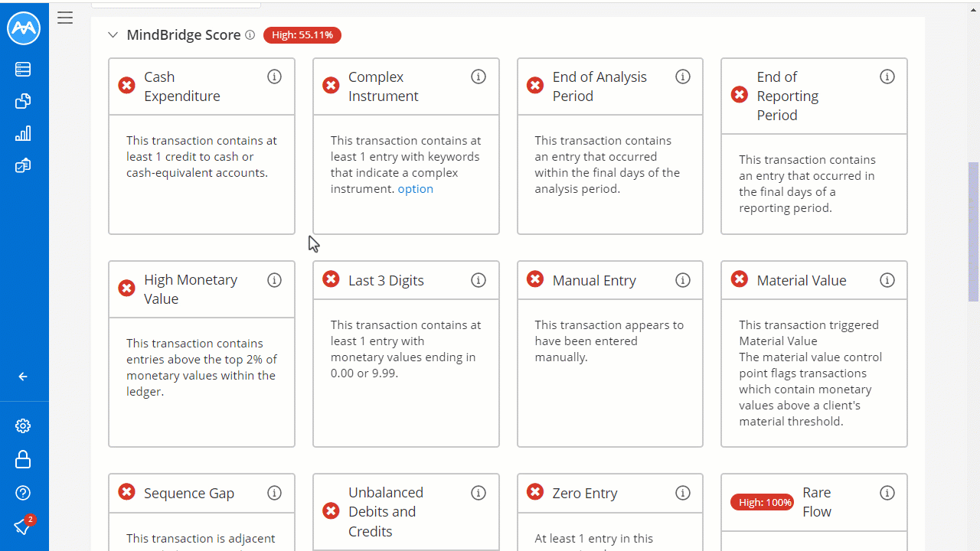Open the hamburger navigation menu
The width and height of the screenshot is (980, 551).
(x=64, y=17)
